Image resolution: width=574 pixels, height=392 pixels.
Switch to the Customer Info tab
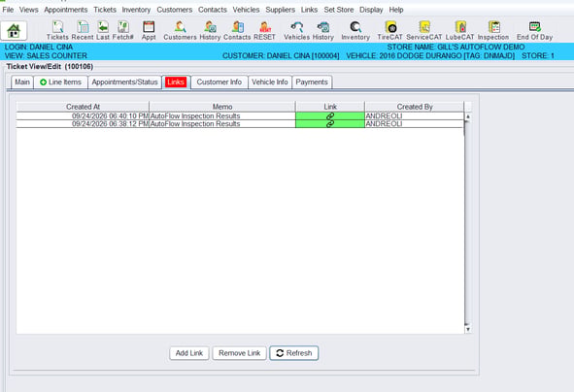tap(219, 82)
